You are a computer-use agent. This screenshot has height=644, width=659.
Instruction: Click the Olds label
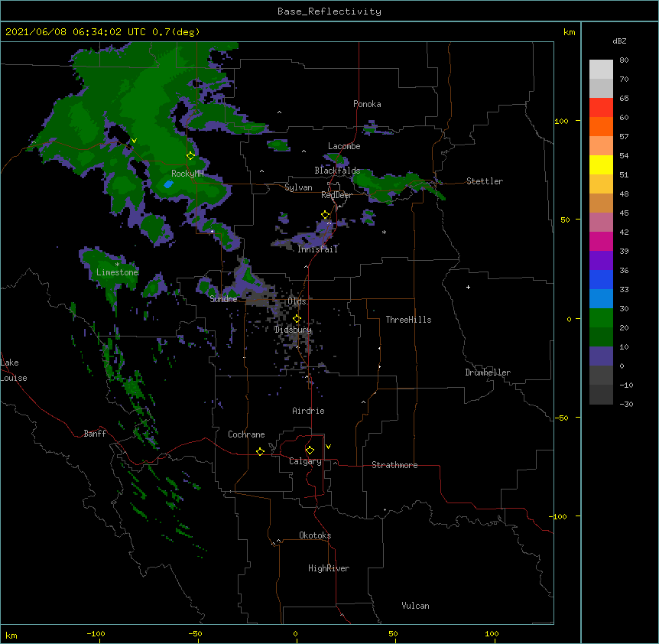point(297,301)
